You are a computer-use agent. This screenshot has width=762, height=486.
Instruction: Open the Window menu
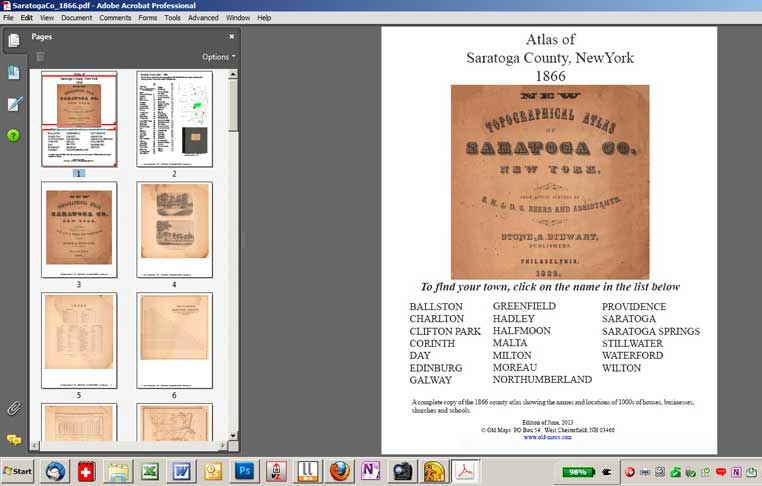[238, 17]
